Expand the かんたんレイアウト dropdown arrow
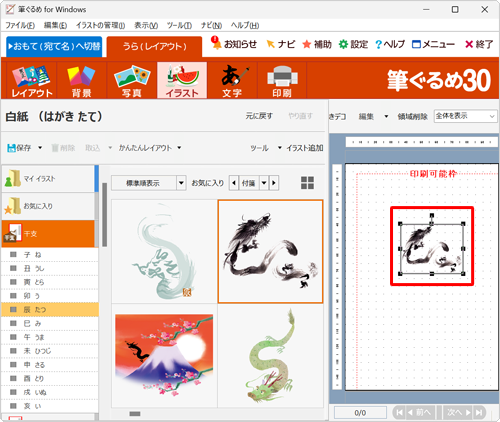The image size is (500, 422). 179,148
